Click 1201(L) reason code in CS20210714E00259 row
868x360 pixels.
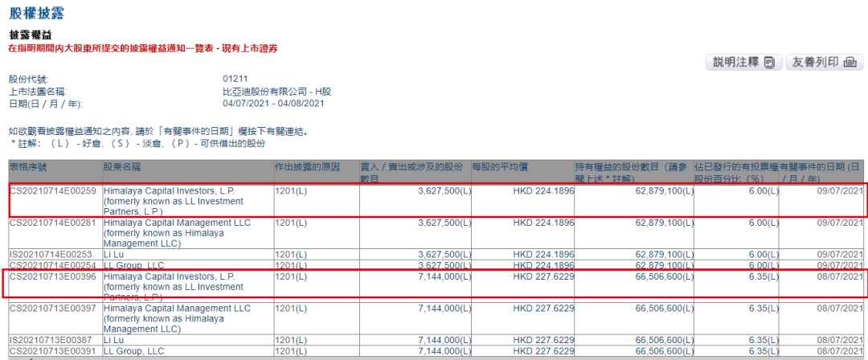point(291,190)
